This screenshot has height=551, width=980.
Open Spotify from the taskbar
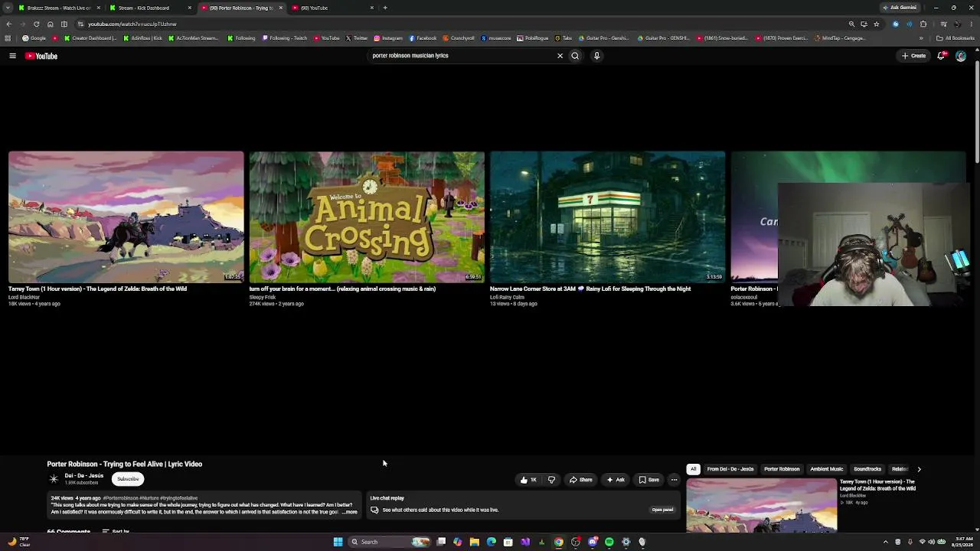609,542
